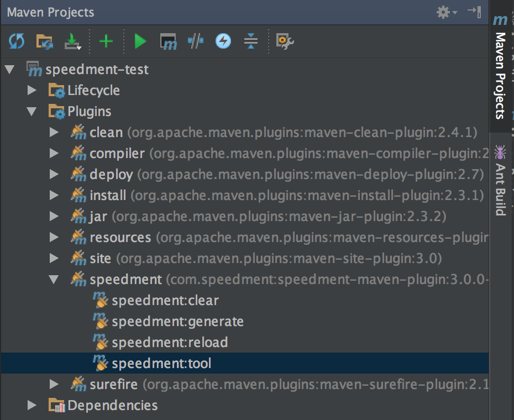Open Ant Build side tab

[500, 180]
